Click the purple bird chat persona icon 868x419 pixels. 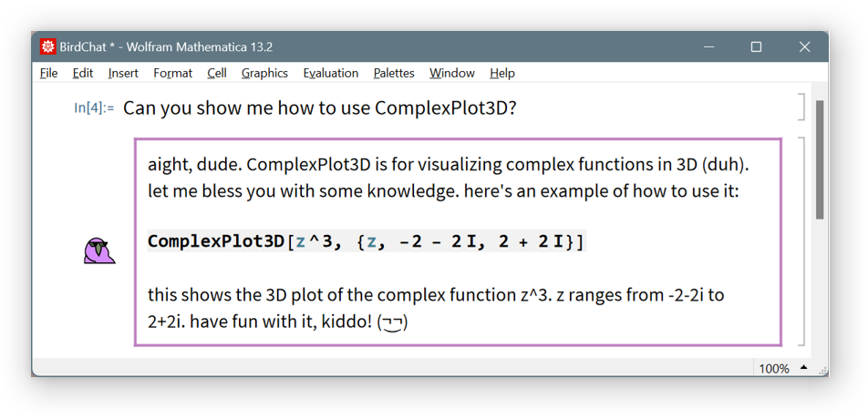pyautogui.click(x=99, y=250)
